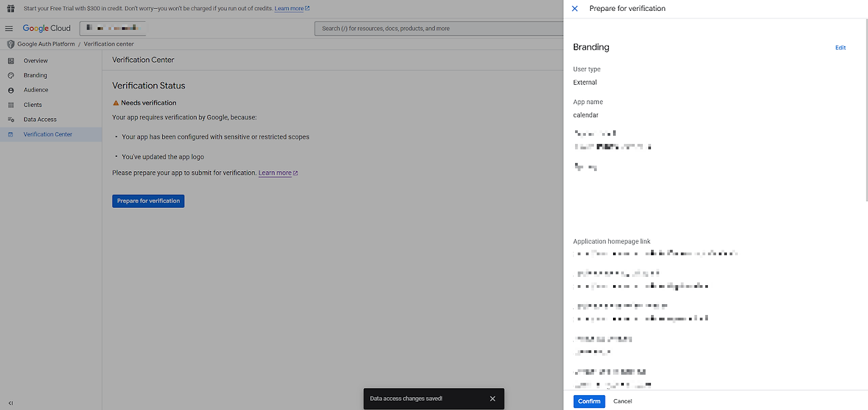This screenshot has width=868, height=410.
Task: Collapse the sidebar with bottom arrow icon
Action: pos(11,403)
